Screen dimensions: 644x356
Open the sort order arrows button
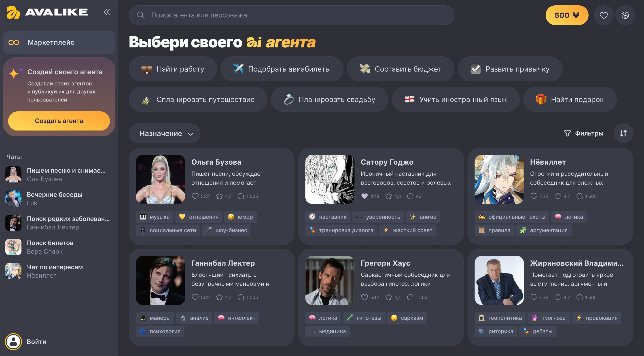pyautogui.click(x=623, y=133)
